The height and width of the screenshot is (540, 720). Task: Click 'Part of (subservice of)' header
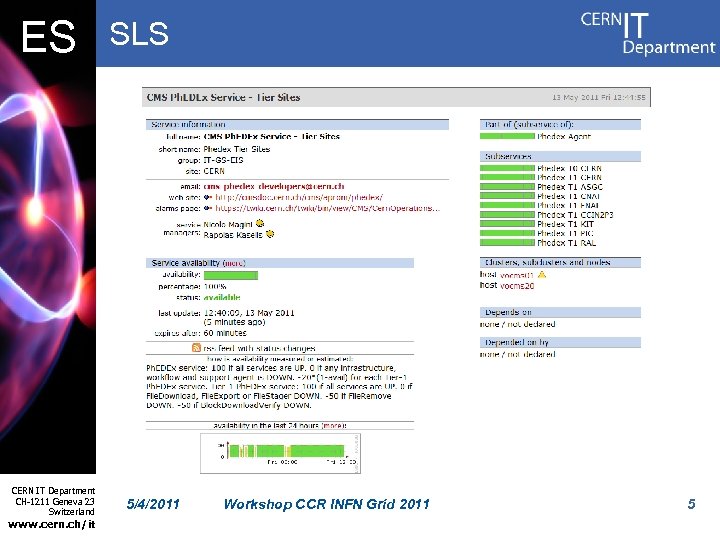(x=560, y=124)
